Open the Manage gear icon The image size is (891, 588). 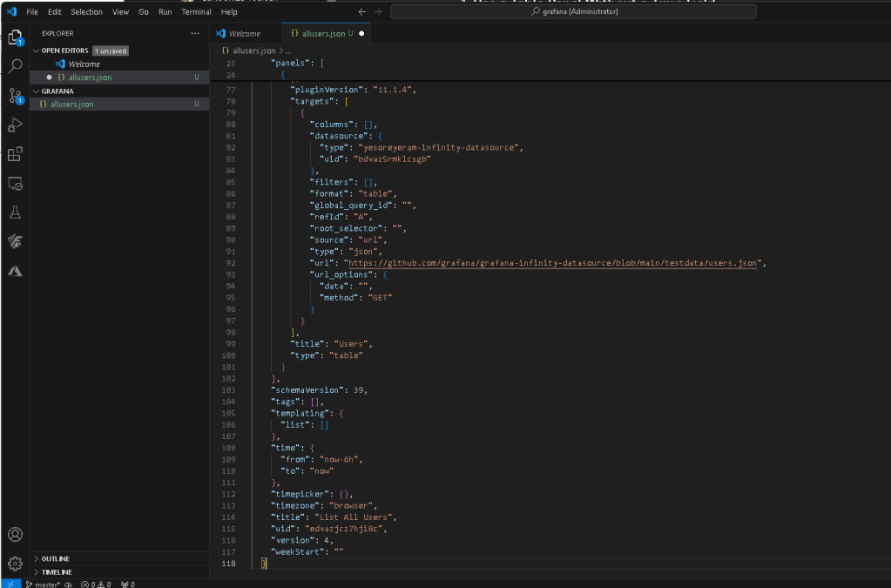[16, 564]
